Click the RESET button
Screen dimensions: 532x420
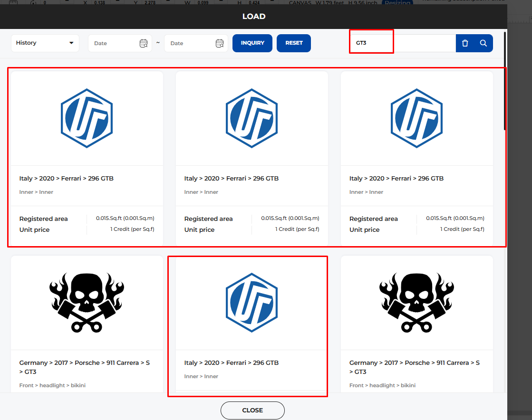pyautogui.click(x=294, y=43)
